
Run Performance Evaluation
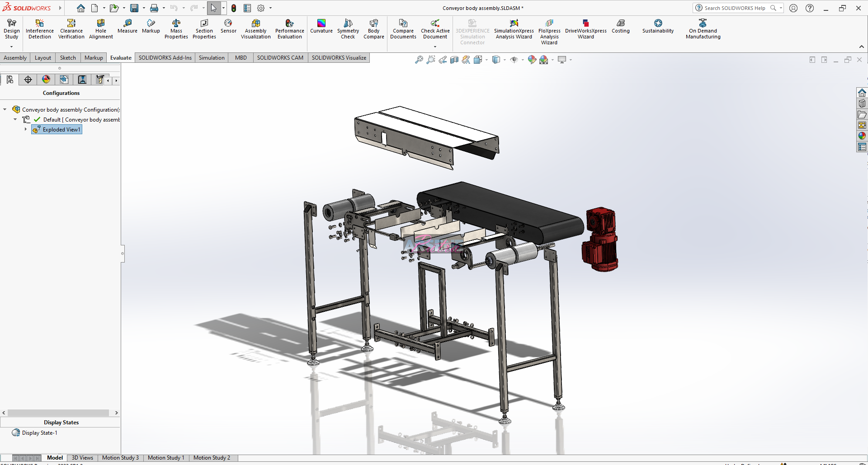click(x=290, y=29)
